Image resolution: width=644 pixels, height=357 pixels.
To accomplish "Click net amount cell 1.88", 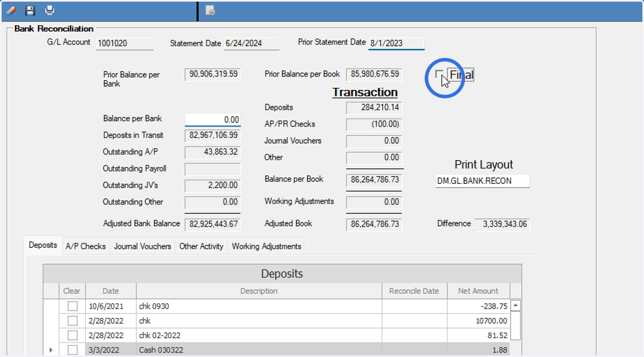I will click(478, 349).
